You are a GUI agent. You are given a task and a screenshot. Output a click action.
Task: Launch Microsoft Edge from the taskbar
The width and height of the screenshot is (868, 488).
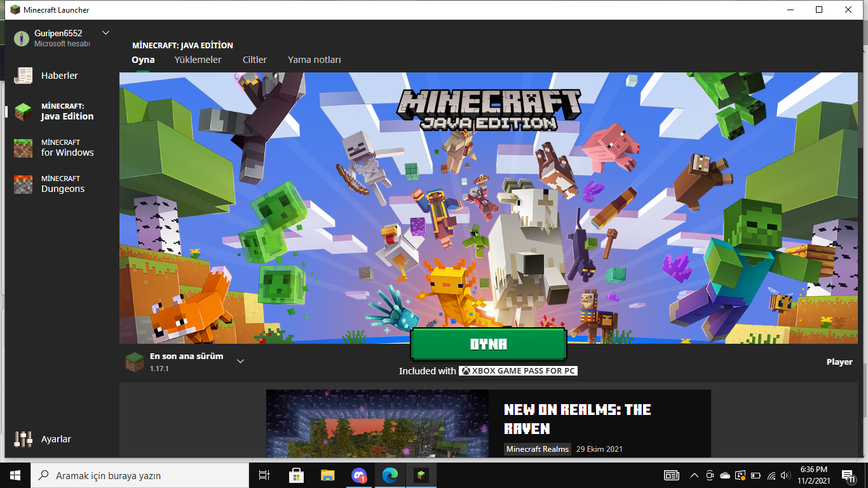(x=390, y=475)
